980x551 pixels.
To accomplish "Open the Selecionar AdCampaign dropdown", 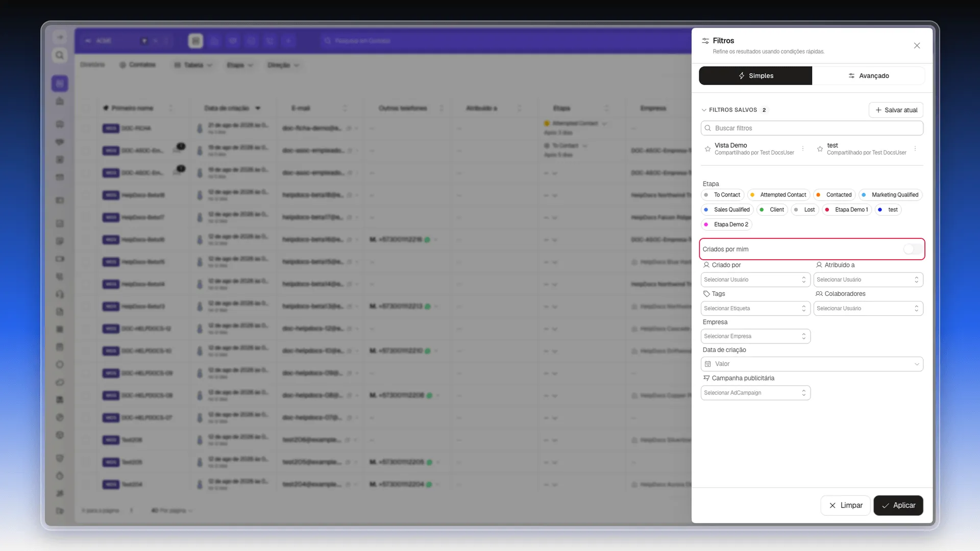I will point(755,393).
